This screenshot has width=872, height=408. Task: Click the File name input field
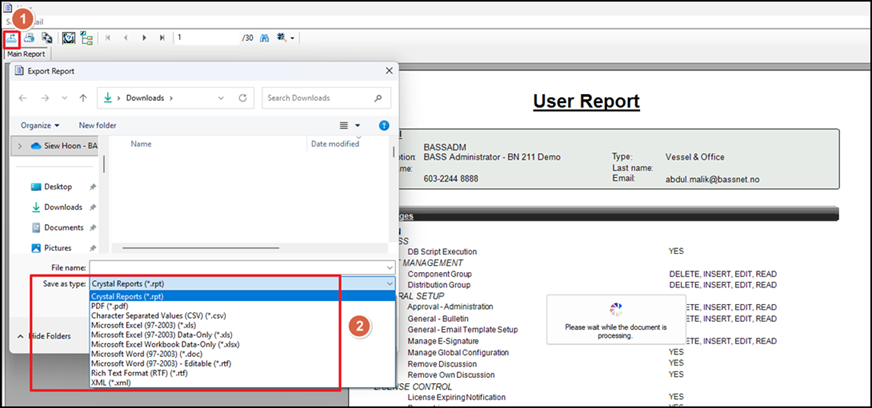237,267
